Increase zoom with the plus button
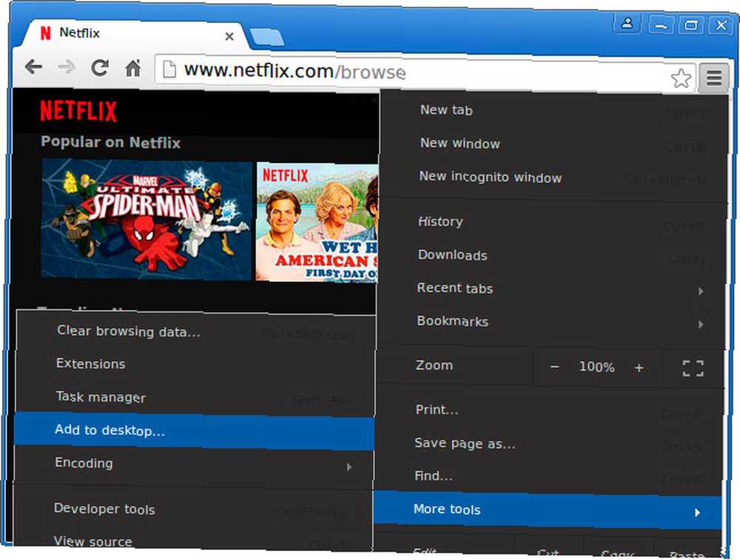This screenshot has height=560, width=740. click(639, 368)
